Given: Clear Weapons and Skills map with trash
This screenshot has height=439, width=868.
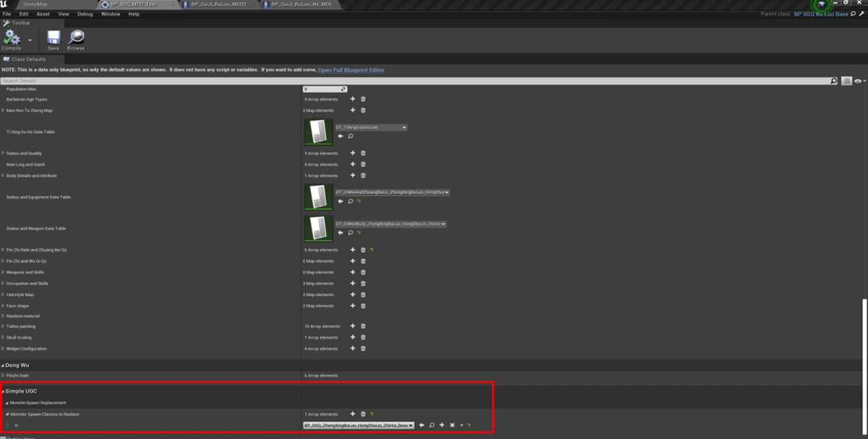Looking at the screenshot, I should pyautogui.click(x=363, y=273).
